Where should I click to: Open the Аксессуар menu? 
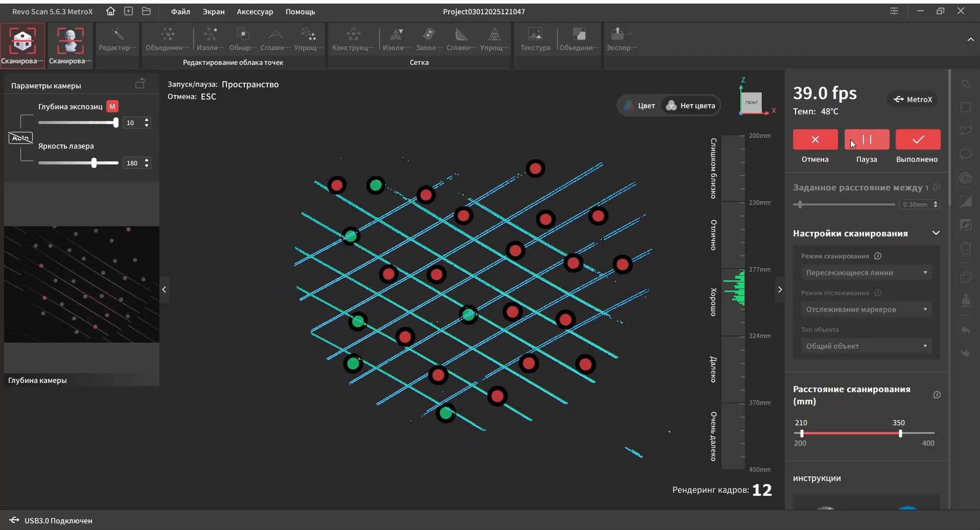pos(254,12)
